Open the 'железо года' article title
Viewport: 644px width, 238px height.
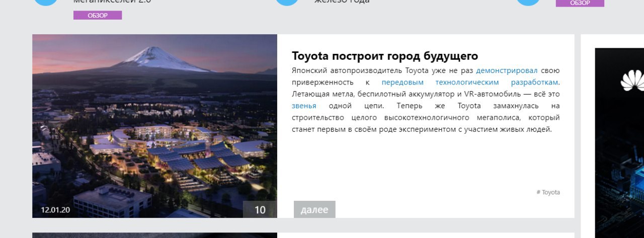click(342, 2)
